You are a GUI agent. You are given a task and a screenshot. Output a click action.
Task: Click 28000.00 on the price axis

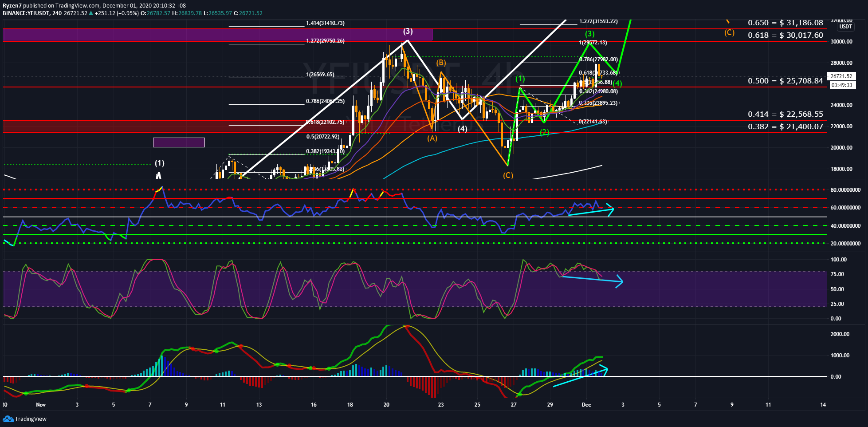click(x=841, y=63)
